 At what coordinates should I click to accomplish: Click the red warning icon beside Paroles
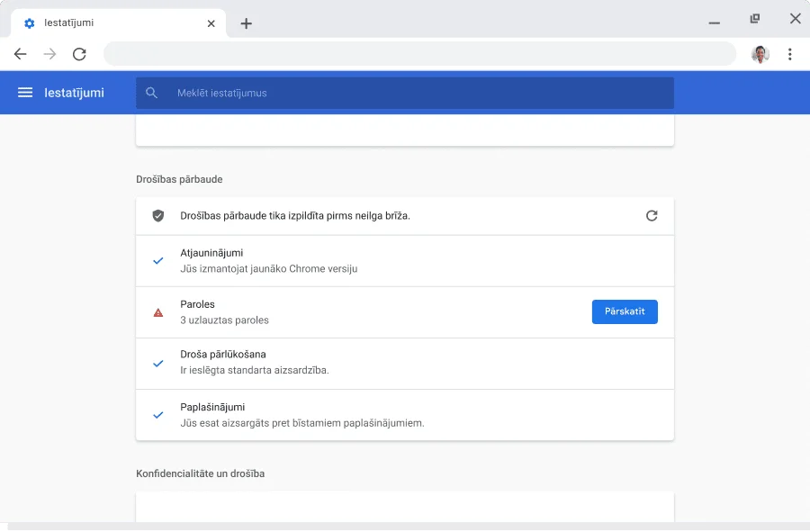[158, 312]
